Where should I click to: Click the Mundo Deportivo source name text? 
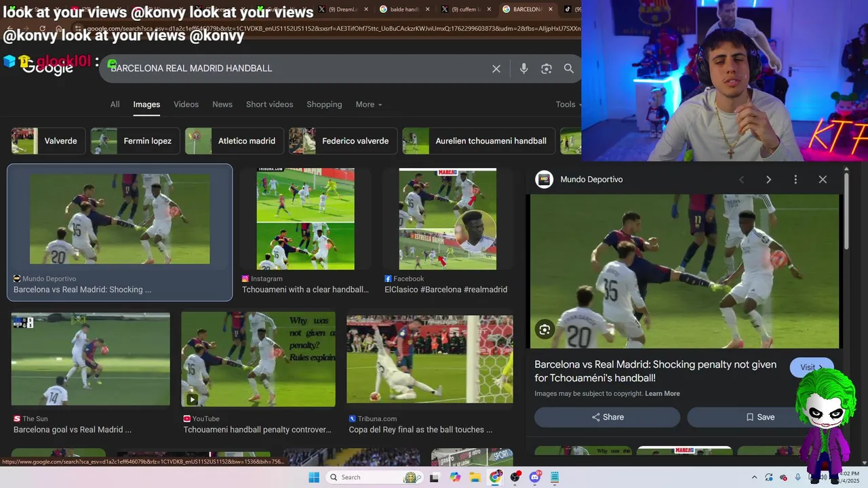point(591,180)
